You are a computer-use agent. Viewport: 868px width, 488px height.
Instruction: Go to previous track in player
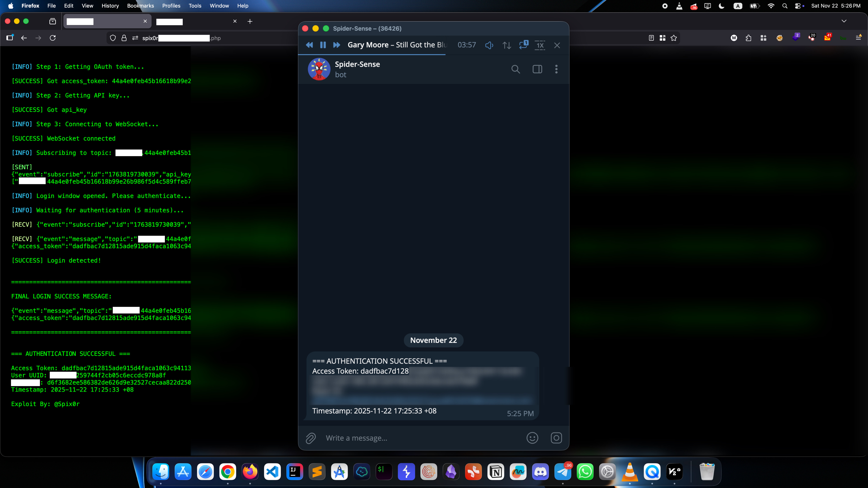pos(309,45)
